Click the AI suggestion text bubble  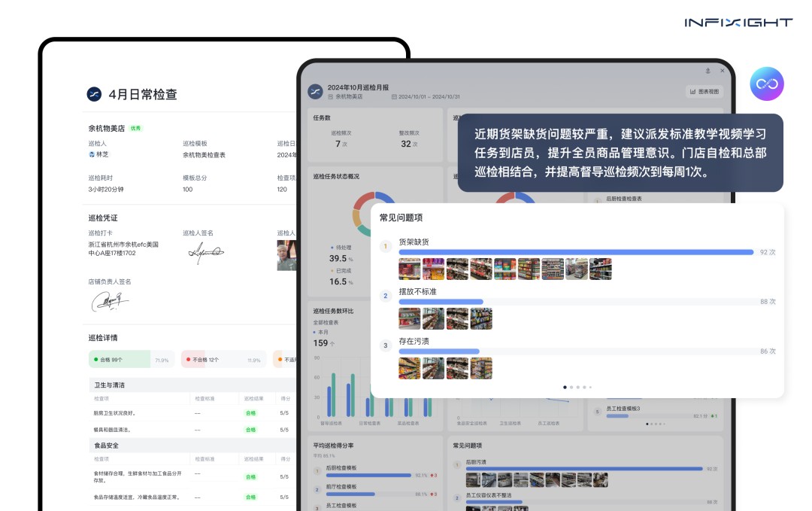pyautogui.click(x=620, y=153)
